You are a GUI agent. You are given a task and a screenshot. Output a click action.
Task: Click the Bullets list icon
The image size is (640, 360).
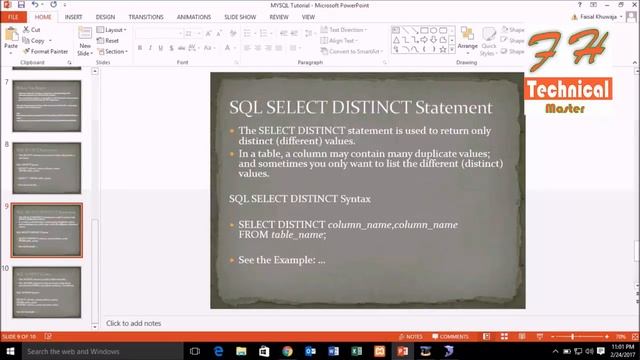pos(247,33)
